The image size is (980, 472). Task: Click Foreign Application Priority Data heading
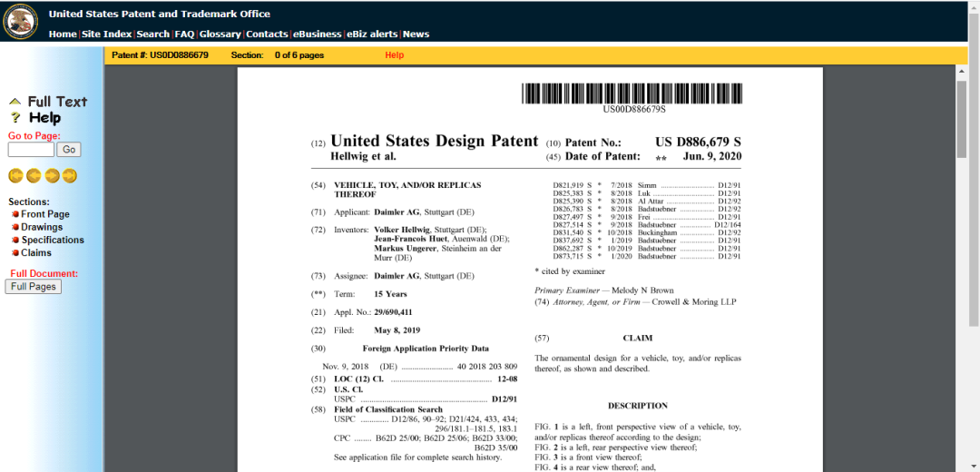(426, 349)
